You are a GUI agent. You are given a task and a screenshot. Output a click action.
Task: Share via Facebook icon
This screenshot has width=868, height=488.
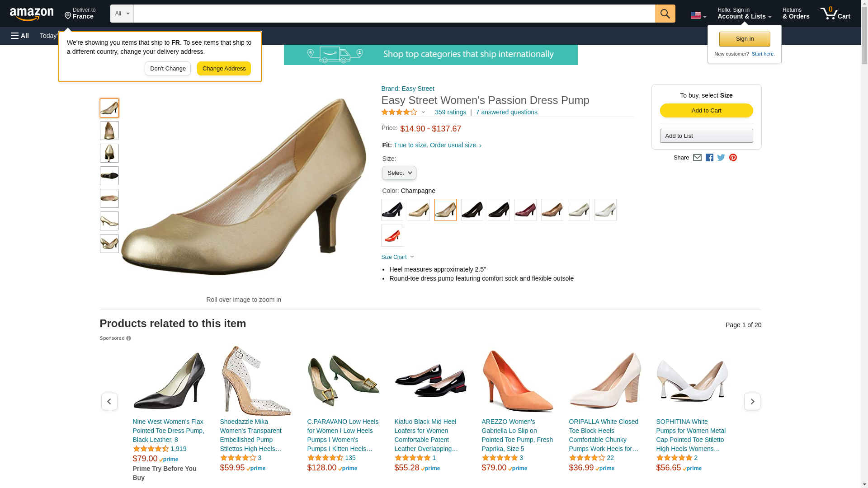pyautogui.click(x=709, y=157)
